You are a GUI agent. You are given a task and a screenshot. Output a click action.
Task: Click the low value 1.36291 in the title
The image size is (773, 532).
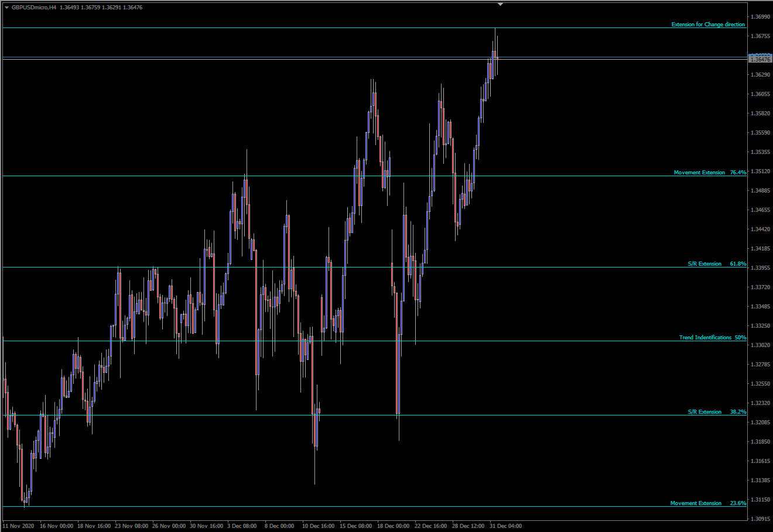pos(111,8)
